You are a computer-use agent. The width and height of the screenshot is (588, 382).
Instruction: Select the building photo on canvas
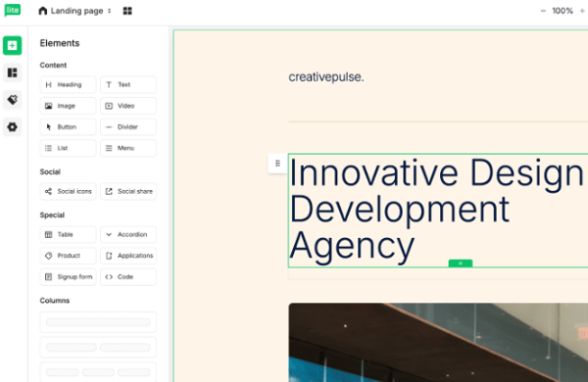pyautogui.click(x=438, y=342)
